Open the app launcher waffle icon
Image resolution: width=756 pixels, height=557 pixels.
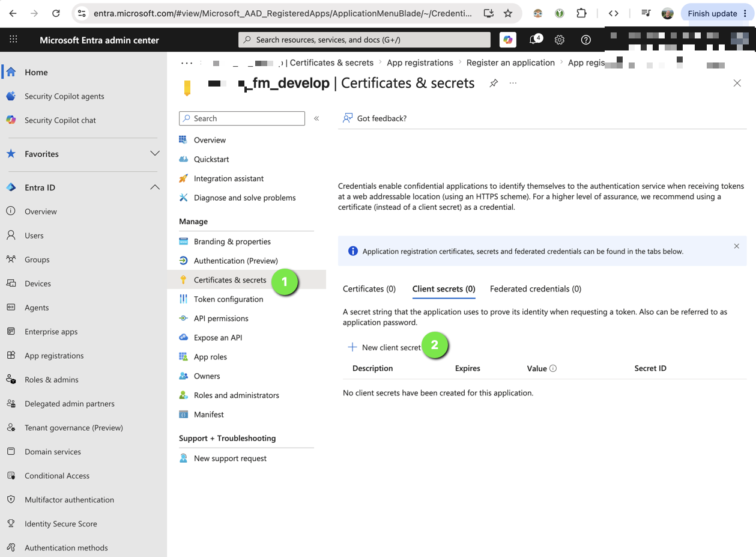pos(13,40)
